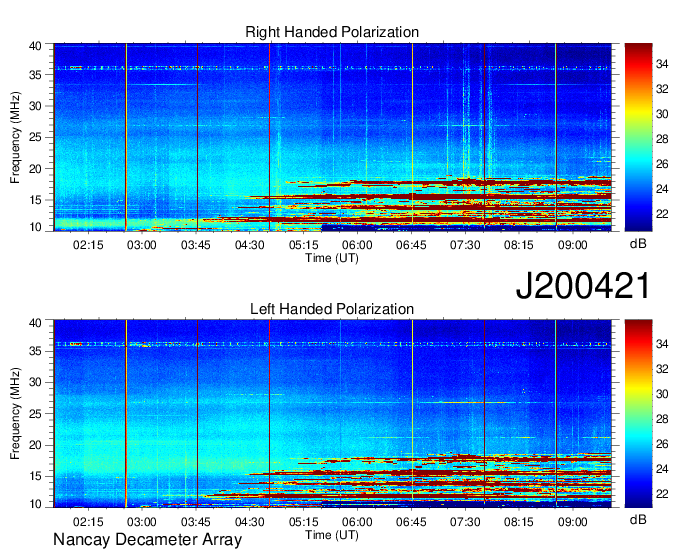Click the 03:00 time tick of Right Handed plot
This screenshot has height=552, width=680.
pos(141,245)
